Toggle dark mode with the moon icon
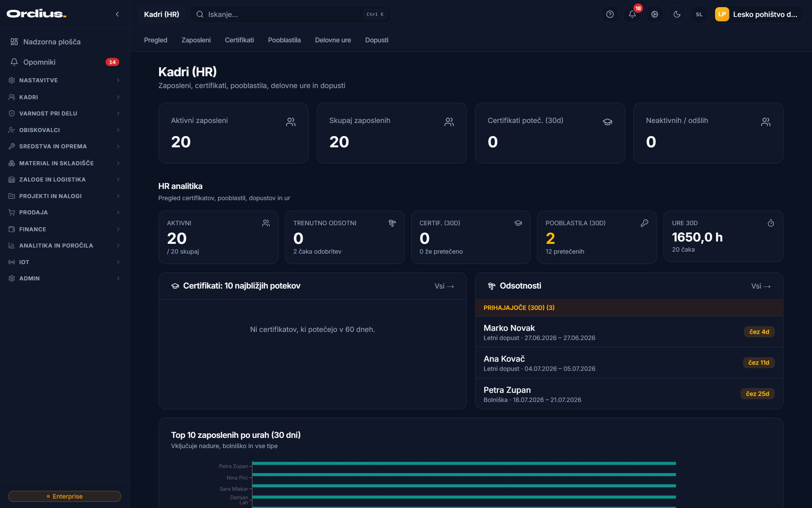 [x=677, y=14]
